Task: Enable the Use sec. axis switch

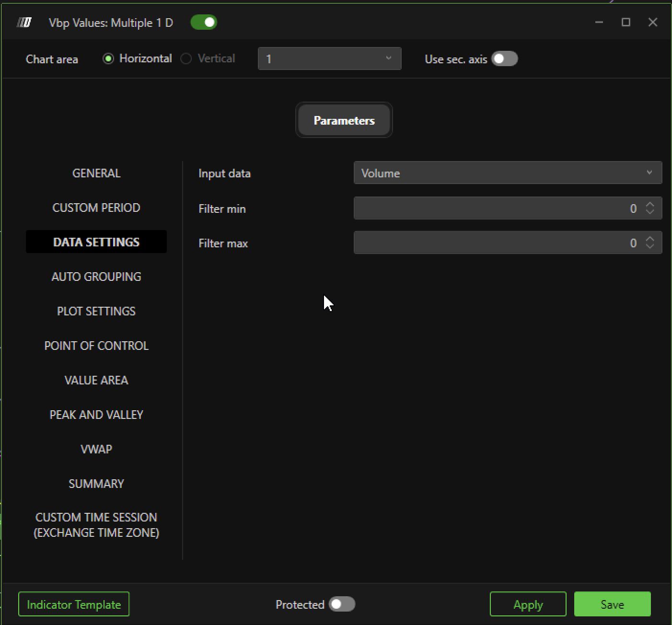Action: tap(504, 59)
